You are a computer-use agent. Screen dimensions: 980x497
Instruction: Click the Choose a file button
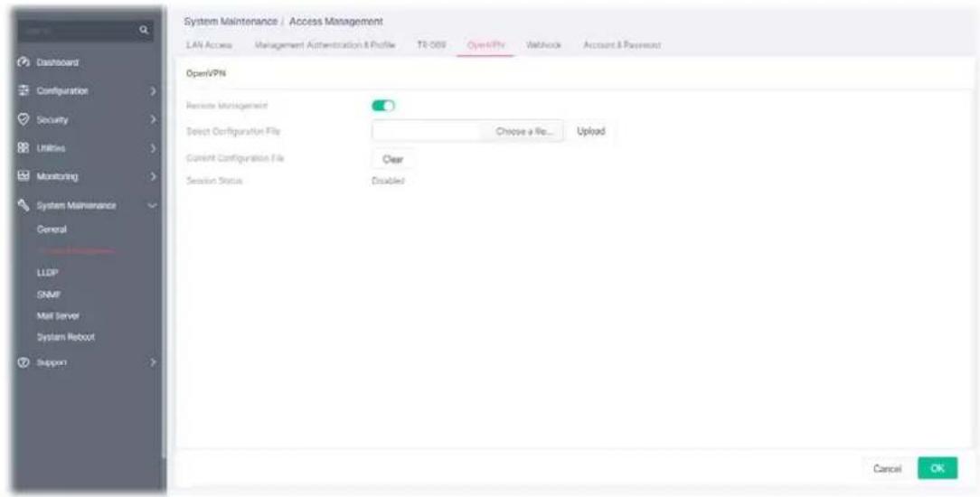pos(522,131)
